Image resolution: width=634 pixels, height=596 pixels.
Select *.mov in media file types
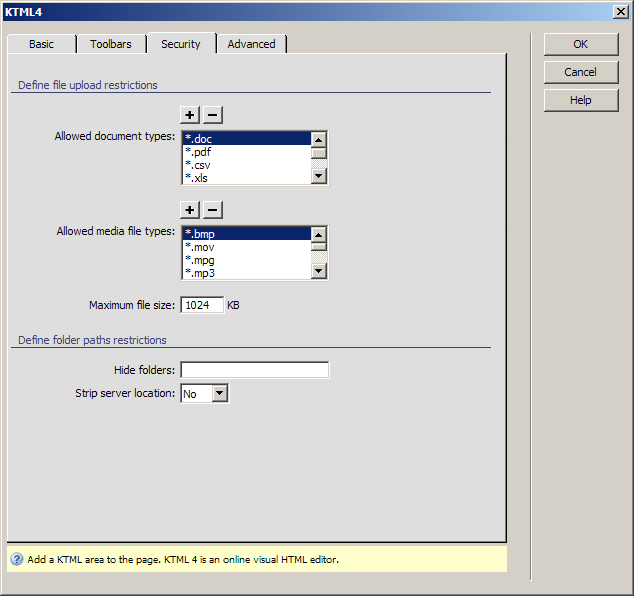pyautogui.click(x=247, y=247)
